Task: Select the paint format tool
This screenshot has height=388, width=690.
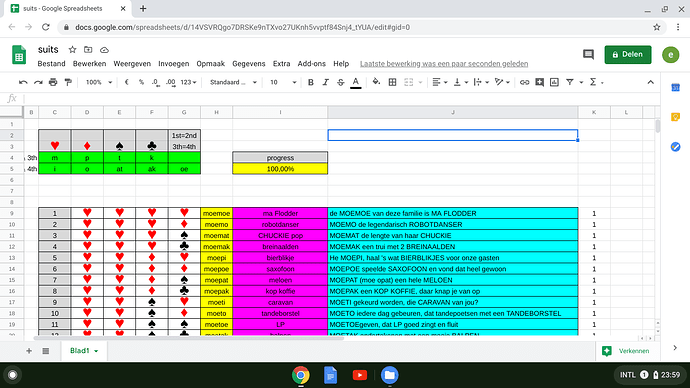Action: click(x=68, y=82)
